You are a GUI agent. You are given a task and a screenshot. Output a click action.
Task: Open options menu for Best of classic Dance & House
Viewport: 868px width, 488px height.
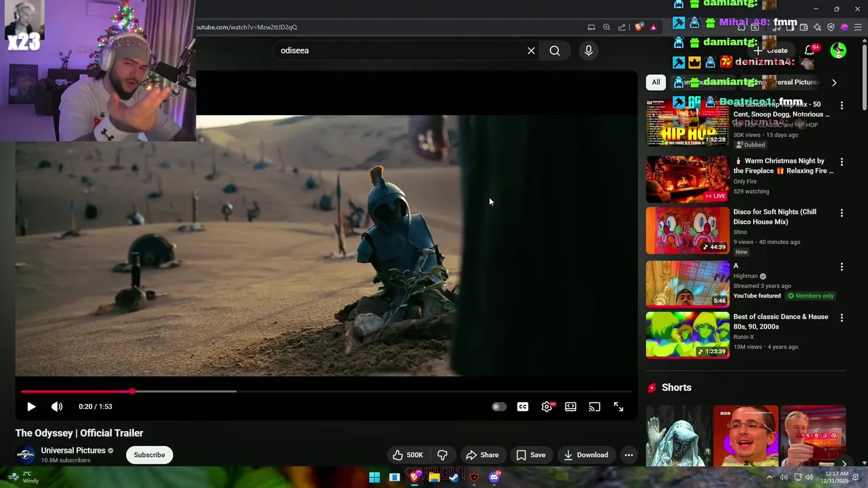tap(842, 318)
